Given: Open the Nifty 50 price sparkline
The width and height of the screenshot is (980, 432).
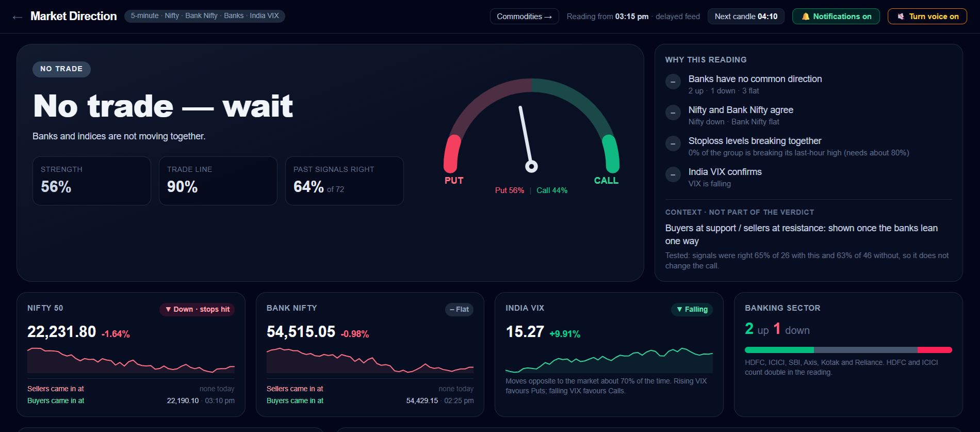Looking at the screenshot, I should [131, 360].
